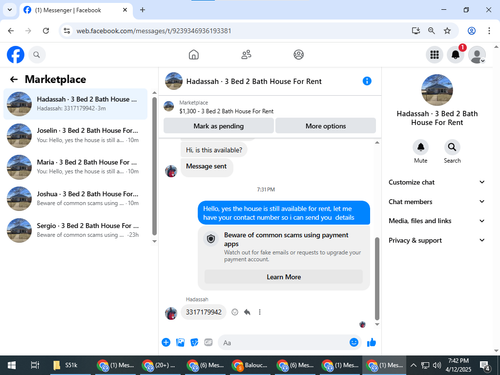Open the blue plus more actions icon
Screen dimensions: 500x375
coord(166,342)
